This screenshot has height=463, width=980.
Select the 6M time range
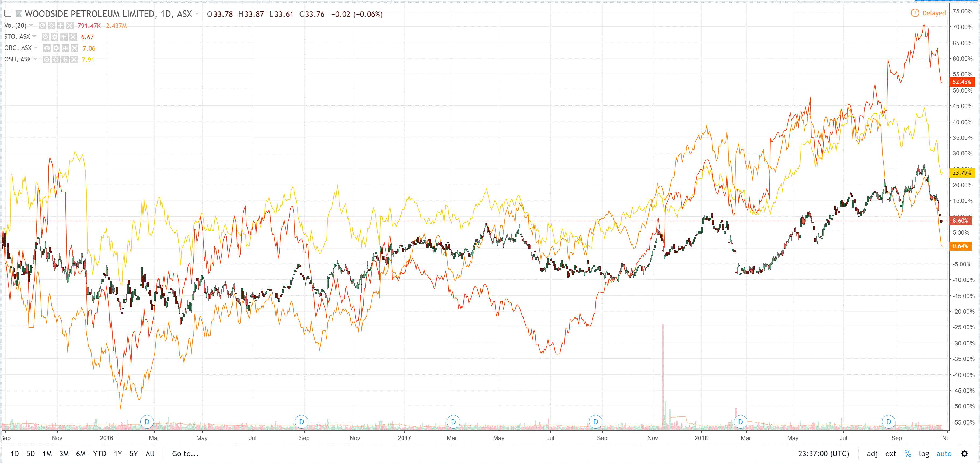(81, 454)
